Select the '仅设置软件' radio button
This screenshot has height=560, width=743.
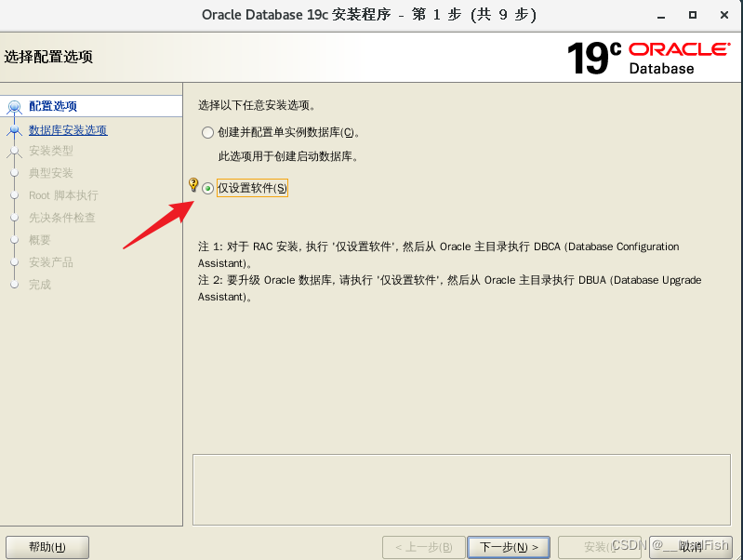[x=207, y=188]
